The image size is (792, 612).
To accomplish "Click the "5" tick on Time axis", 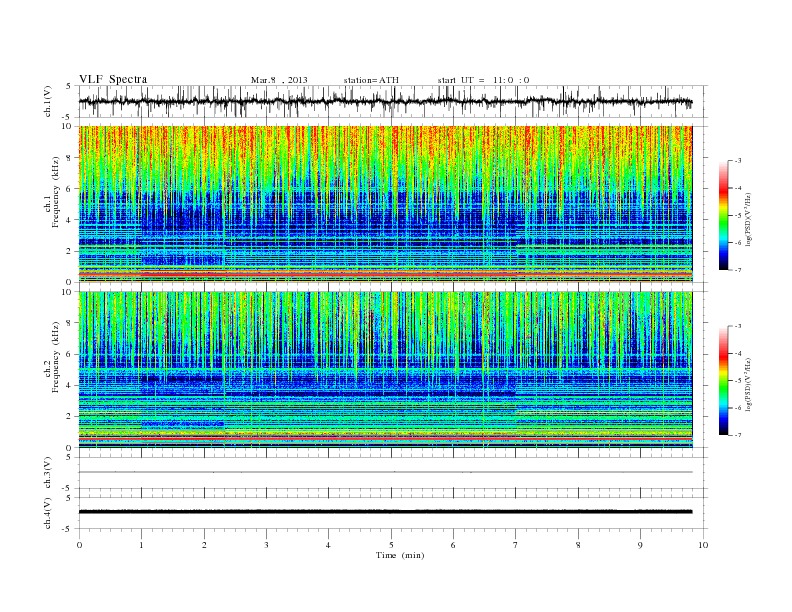I will [391, 545].
